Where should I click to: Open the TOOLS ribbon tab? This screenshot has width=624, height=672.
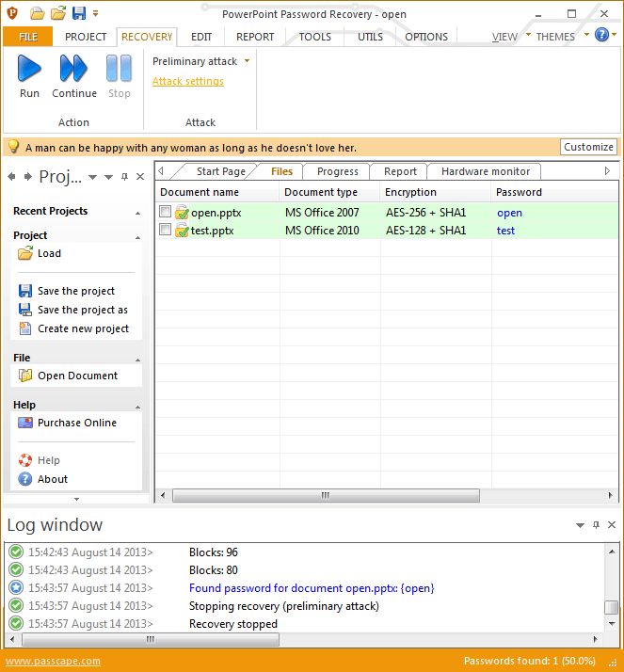[314, 37]
